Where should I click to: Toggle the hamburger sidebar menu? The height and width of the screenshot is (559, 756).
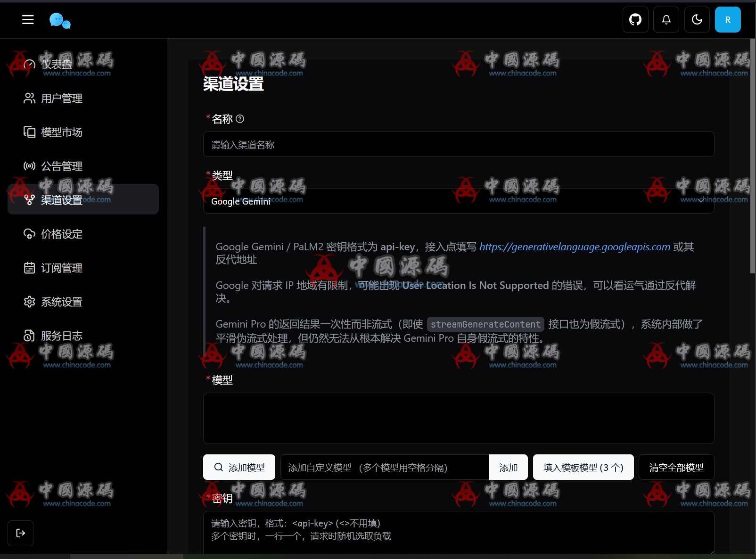28,19
